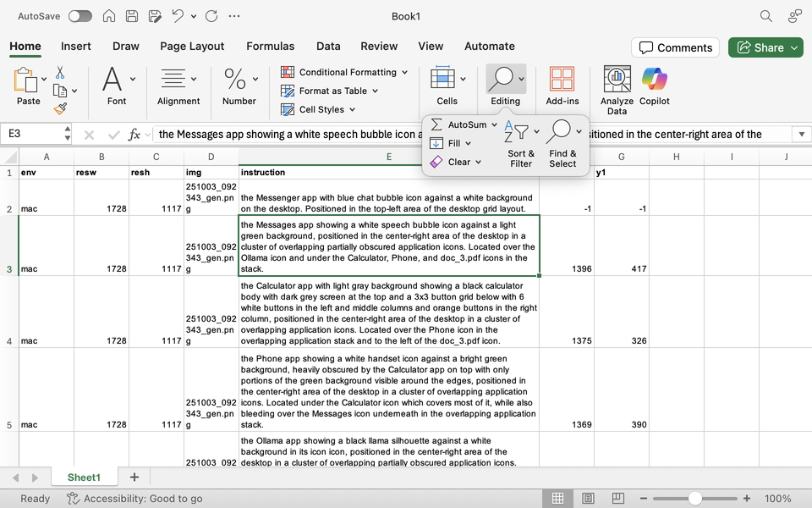This screenshot has height=508, width=812.
Task: Click the Format Painter brush icon
Action: (x=60, y=108)
